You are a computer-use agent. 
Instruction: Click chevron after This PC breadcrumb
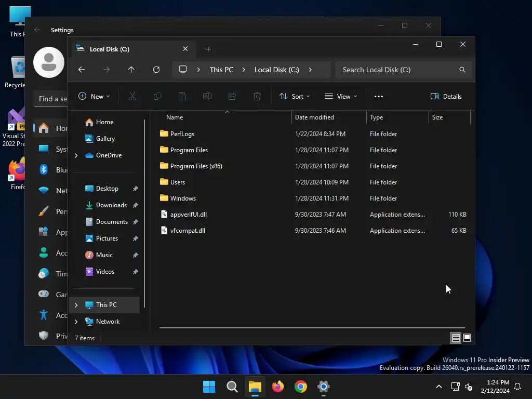click(244, 70)
